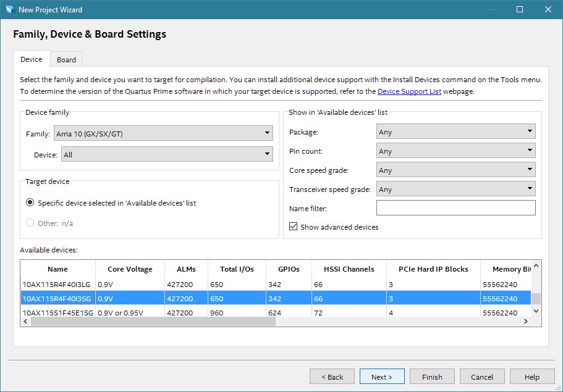Expand the Package dropdown
Viewport: 563px width, 392px height.
point(455,131)
